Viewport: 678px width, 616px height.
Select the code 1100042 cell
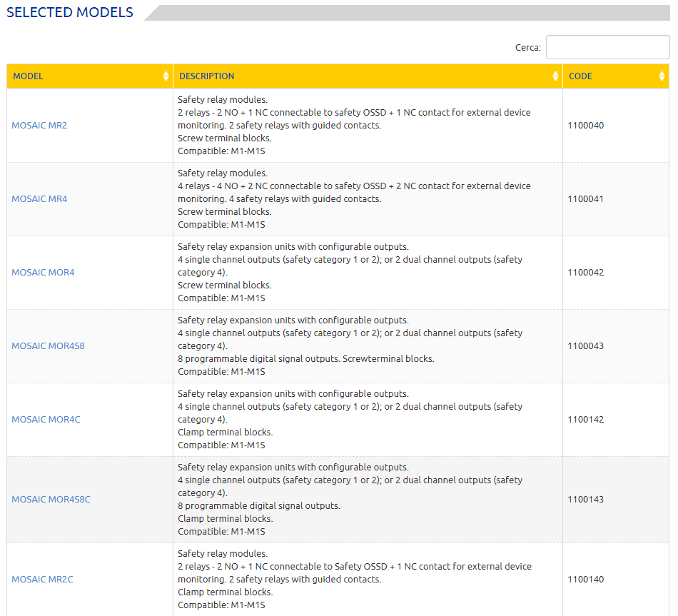point(585,273)
